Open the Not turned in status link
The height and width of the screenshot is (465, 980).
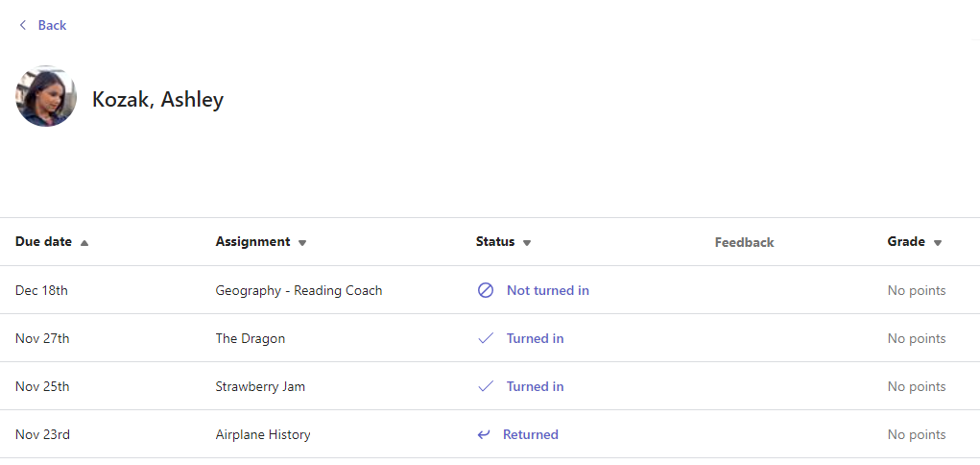click(x=547, y=290)
